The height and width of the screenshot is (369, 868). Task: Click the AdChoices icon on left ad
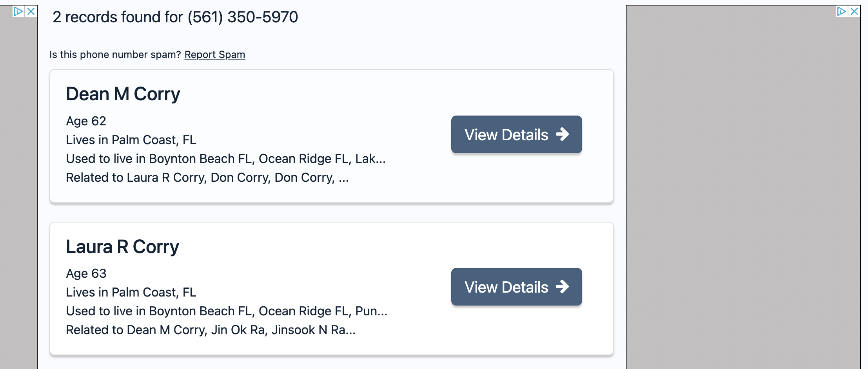point(18,11)
